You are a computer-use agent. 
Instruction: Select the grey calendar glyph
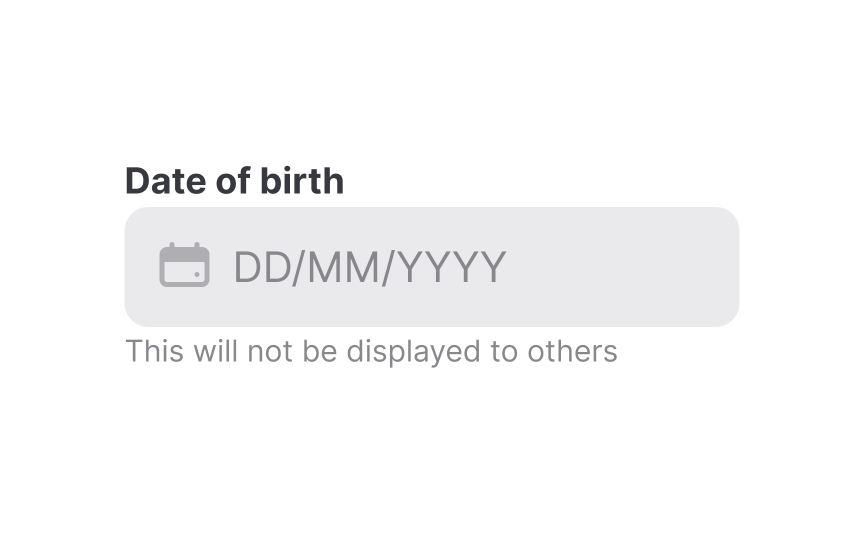pos(184,266)
